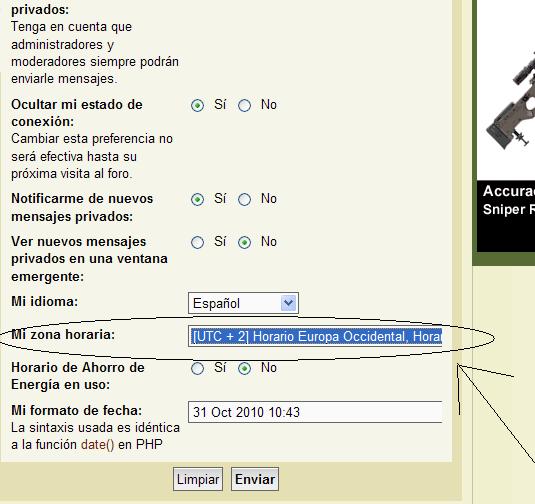Select No for Ocultar mi estado de conexión

coord(244,105)
